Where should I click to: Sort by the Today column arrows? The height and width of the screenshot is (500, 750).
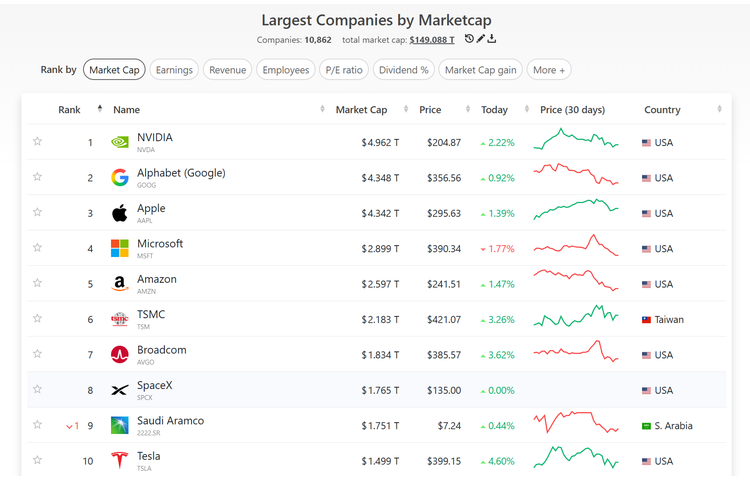pos(527,109)
